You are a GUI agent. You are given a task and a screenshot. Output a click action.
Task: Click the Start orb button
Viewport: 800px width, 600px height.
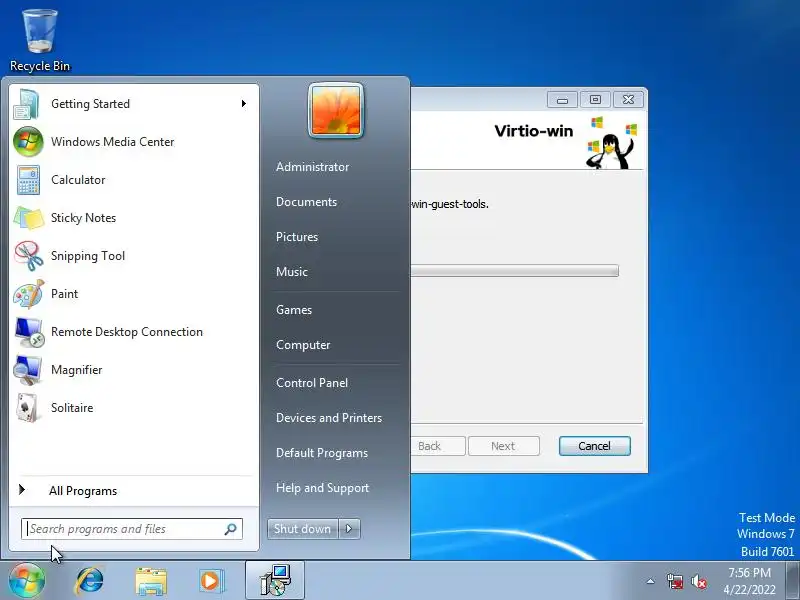pos(27,581)
